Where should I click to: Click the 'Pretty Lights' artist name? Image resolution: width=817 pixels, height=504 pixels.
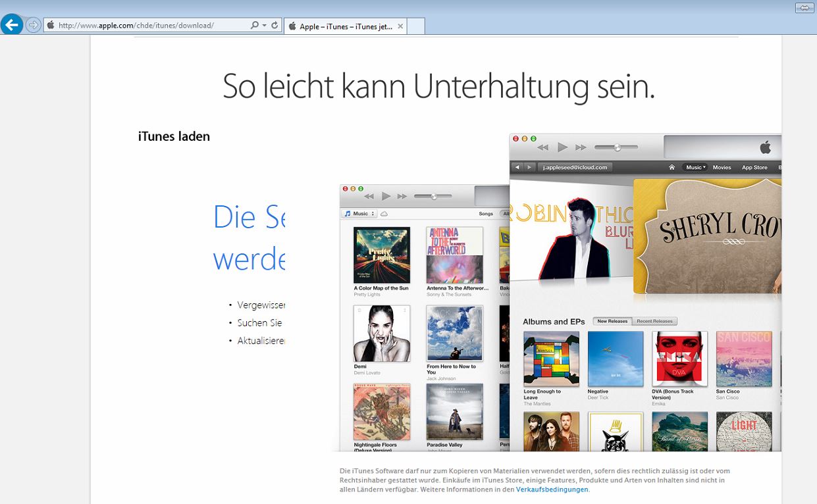(x=367, y=295)
